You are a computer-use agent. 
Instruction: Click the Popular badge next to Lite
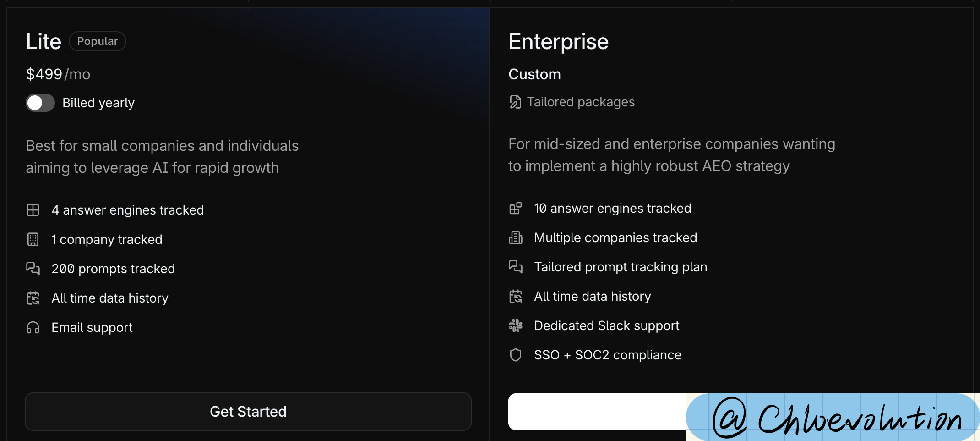pos(97,41)
